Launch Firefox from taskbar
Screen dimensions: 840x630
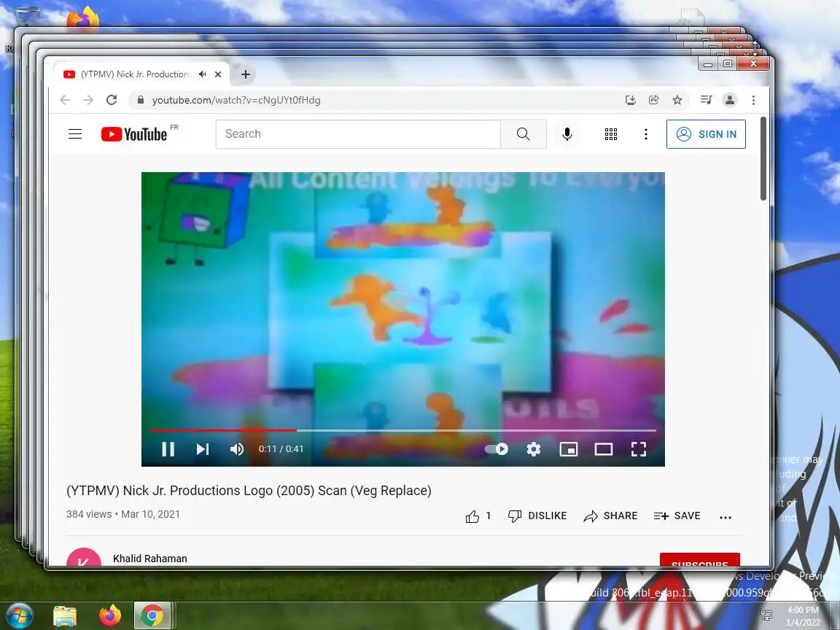(110, 615)
